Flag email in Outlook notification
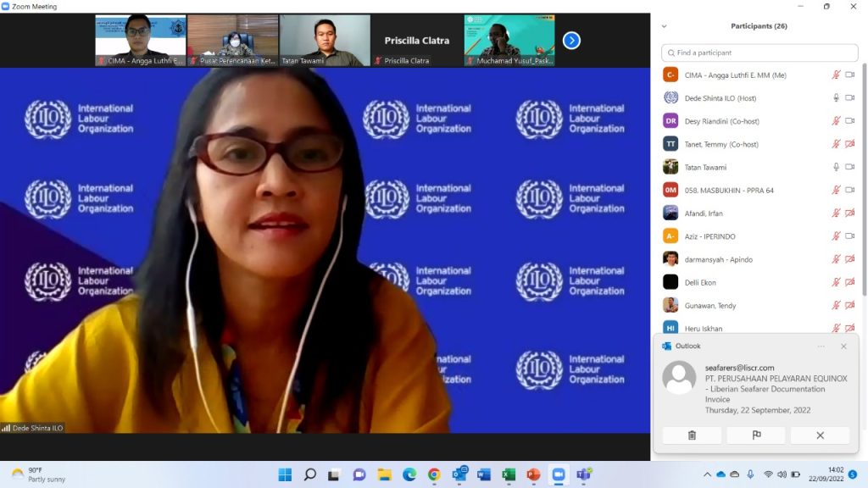The image size is (868, 488). pos(756,435)
